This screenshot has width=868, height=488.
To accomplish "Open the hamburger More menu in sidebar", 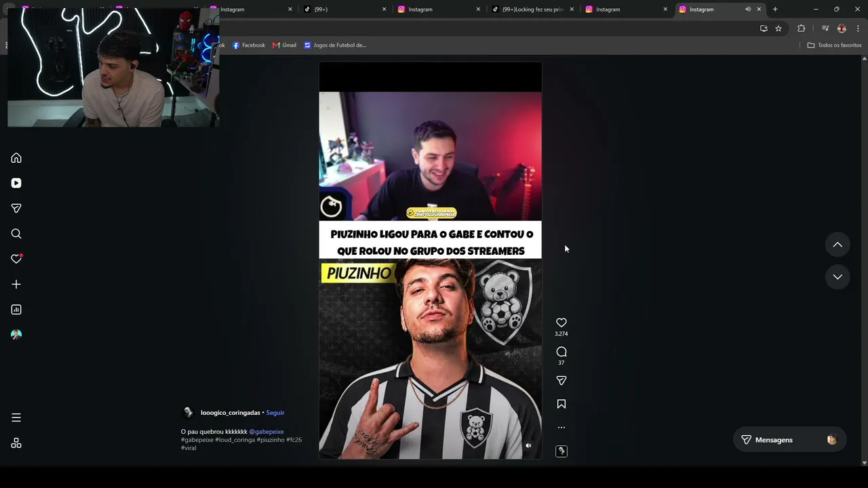I will point(16,418).
